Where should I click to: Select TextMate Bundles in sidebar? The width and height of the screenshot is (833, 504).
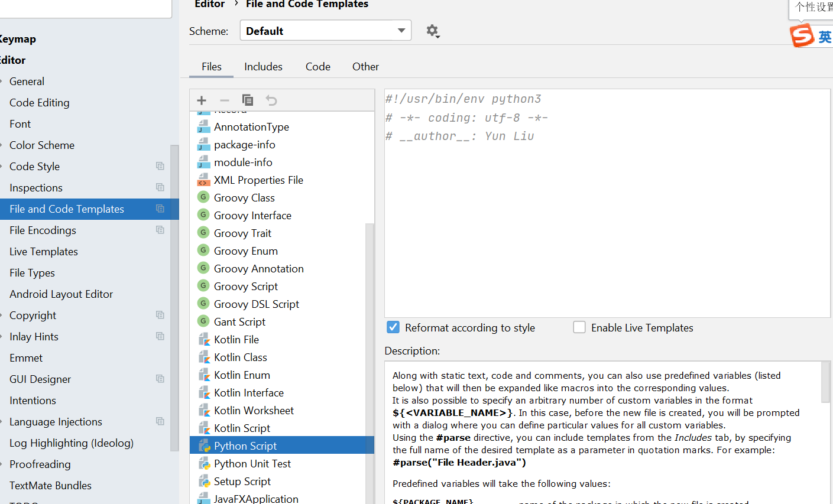click(50, 486)
